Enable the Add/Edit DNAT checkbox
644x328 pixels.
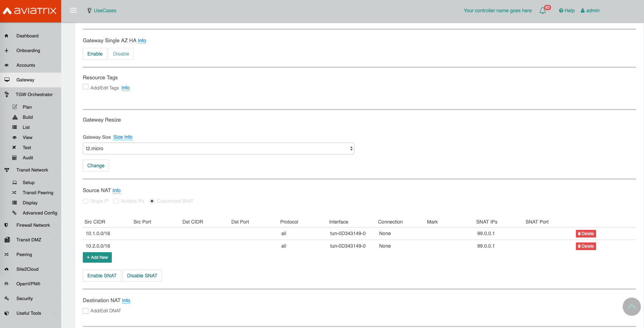(86, 311)
